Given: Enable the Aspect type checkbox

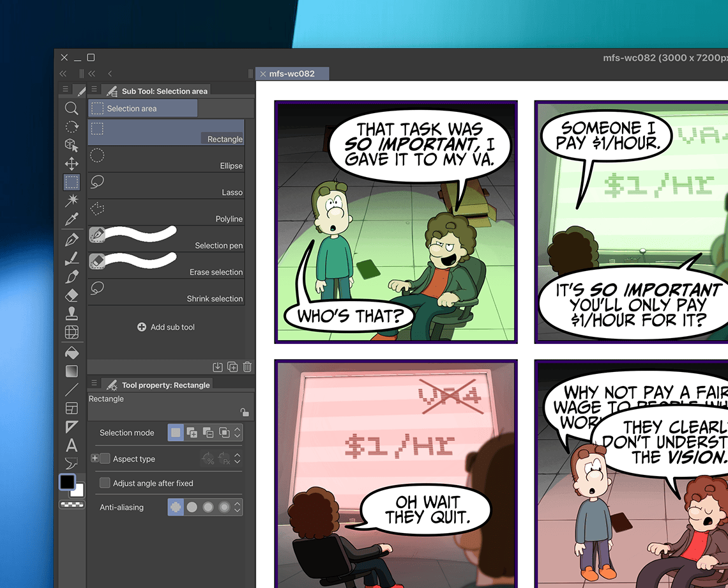Looking at the screenshot, I should click(x=105, y=459).
